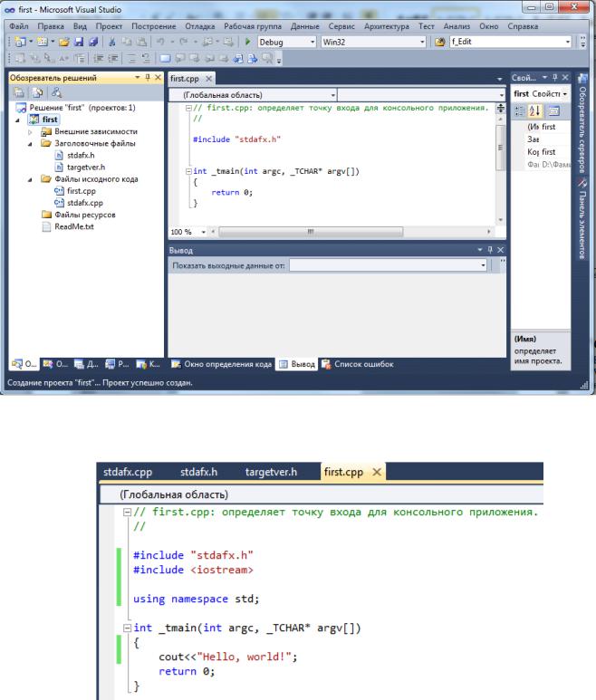Collapse the first project node
The width and height of the screenshot is (596, 700).
[x=18, y=120]
